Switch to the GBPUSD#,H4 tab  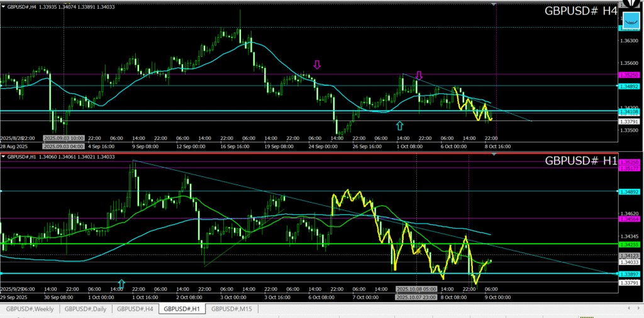tap(135, 309)
